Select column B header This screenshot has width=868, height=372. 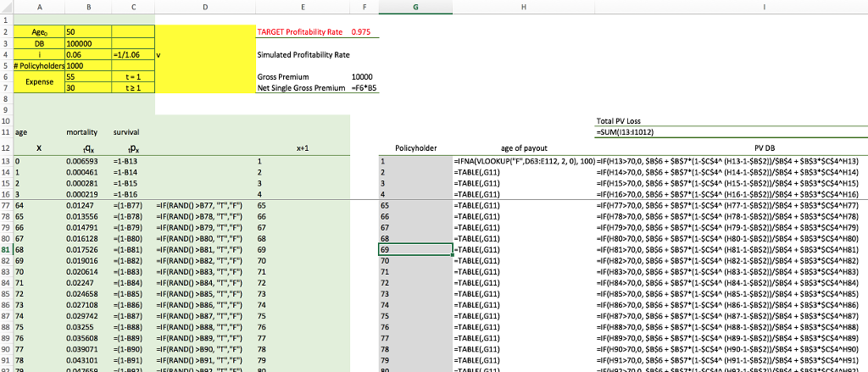pyautogui.click(x=88, y=7)
